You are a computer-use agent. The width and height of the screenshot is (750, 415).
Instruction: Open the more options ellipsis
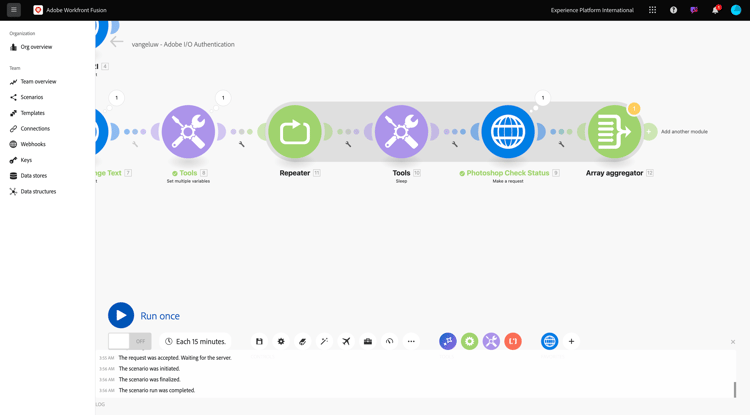411,341
